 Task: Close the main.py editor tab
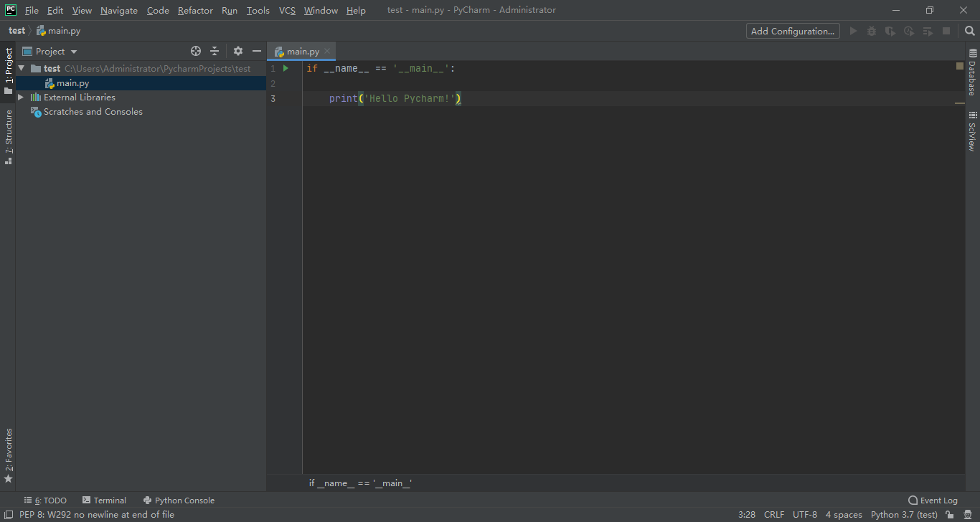click(x=327, y=51)
